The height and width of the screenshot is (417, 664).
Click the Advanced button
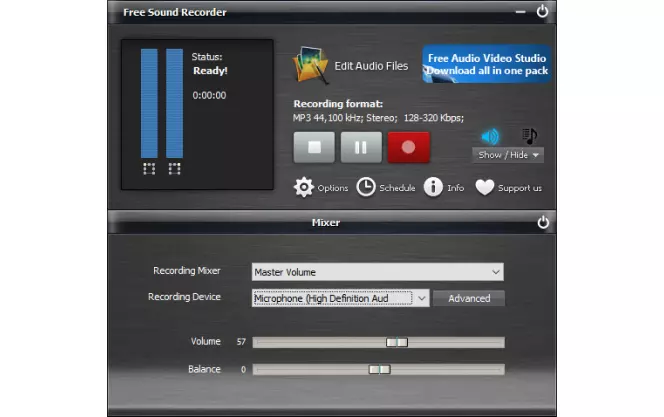tap(469, 298)
